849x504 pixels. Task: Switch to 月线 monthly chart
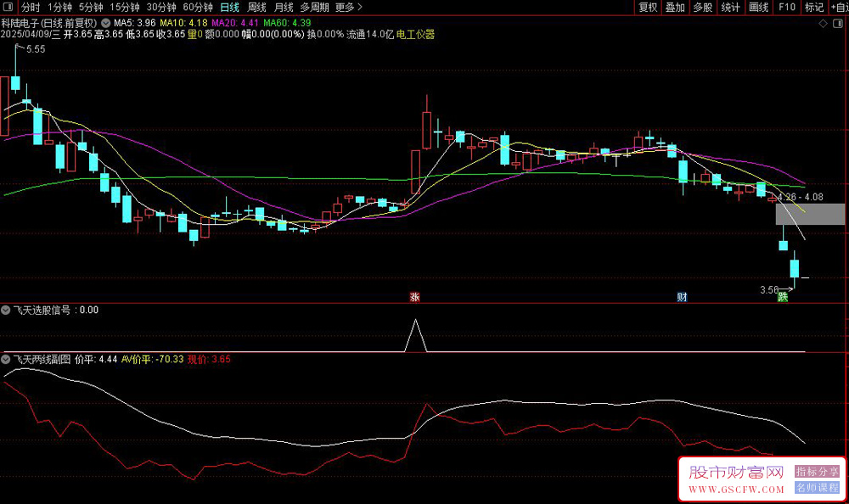click(x=284, y=7)
